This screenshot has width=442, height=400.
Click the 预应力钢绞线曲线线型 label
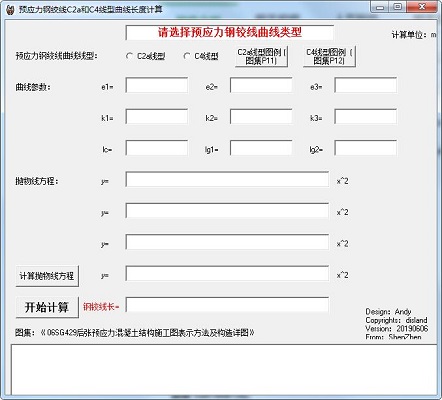pos(56,56)
